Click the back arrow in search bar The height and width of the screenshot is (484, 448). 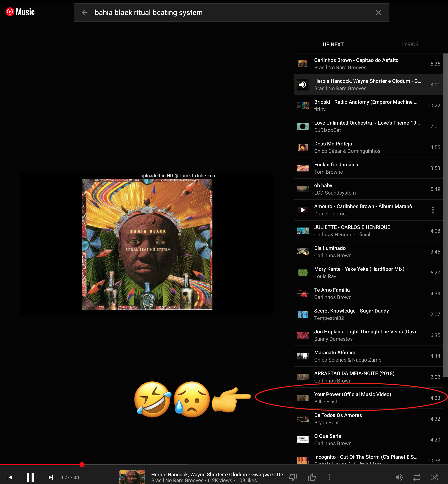[85, 12]
